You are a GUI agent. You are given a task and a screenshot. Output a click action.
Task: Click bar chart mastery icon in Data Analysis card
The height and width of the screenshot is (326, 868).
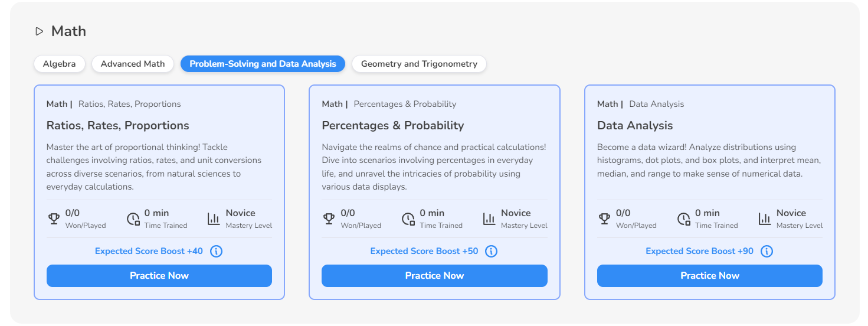pyautogui.click(x=765, y=219)
